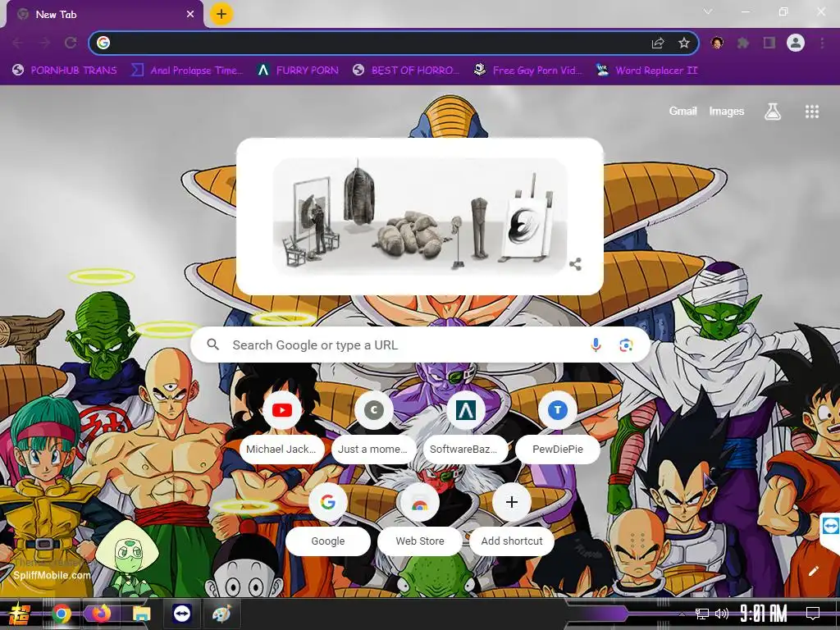Open the Web Store shortcut tile
The image size is (840, 630).
[x=419, y=518]
